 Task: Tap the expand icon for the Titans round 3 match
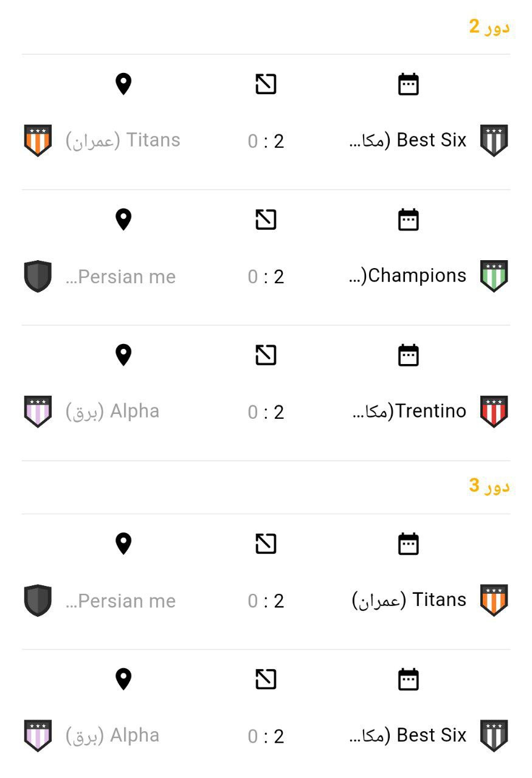click(266, 543)
